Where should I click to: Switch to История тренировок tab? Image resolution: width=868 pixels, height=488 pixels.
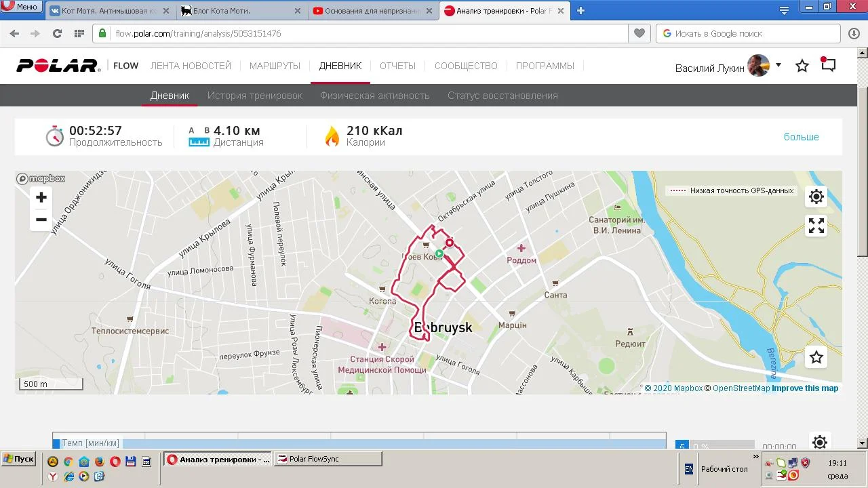pyautogui.click(x=255, y=96)
